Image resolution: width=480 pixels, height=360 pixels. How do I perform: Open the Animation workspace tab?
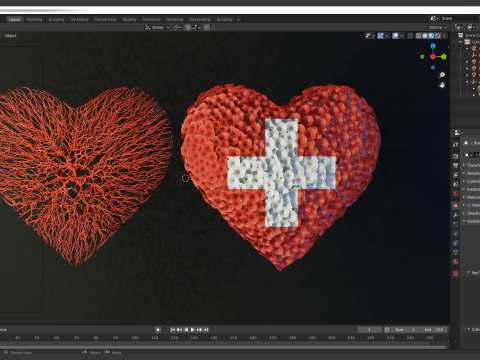(x=151, y=19)
